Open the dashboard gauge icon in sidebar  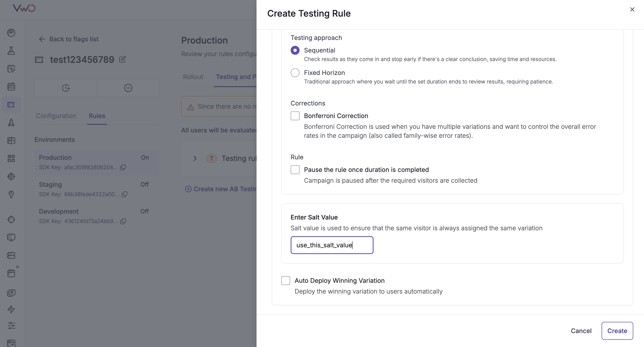pyautogui.click(x=11, y=33)
